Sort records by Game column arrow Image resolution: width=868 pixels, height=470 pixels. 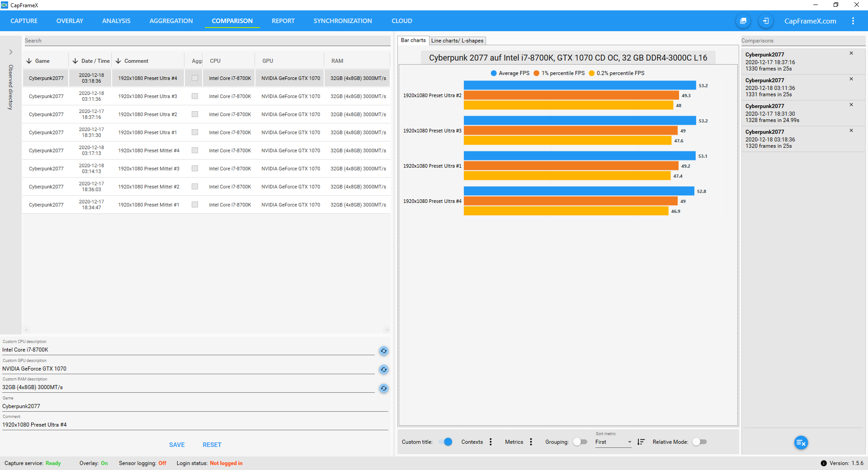tap(29, 61)
